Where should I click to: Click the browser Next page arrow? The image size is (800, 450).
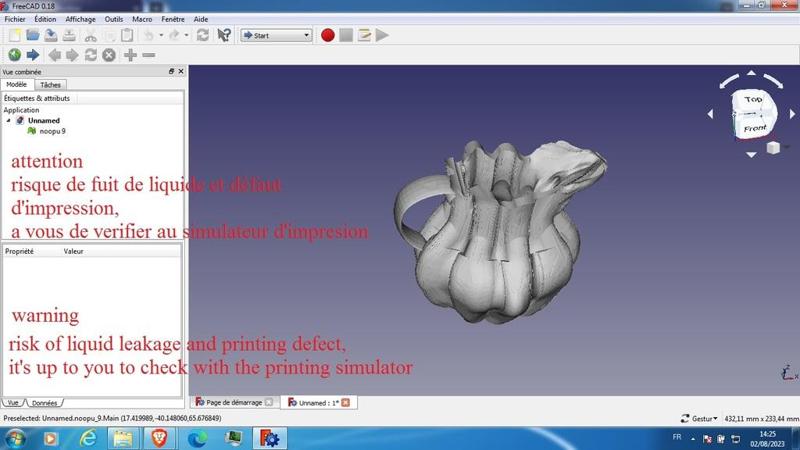[72, 55]
